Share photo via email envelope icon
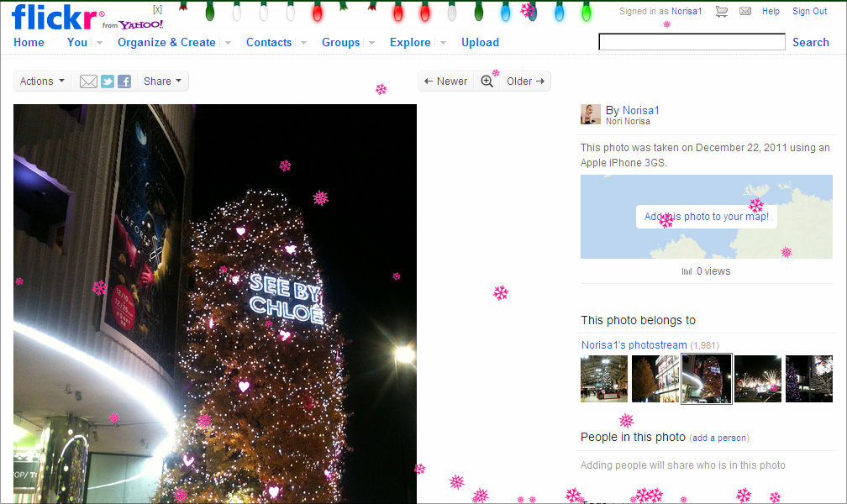Screen dimensions: 847x504 click(88, 81)
